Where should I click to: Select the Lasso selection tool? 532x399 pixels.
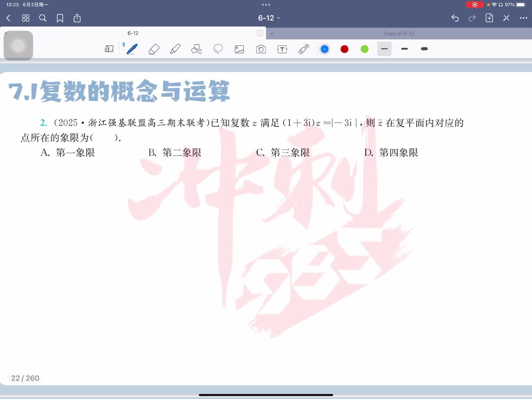coord(218,49)
